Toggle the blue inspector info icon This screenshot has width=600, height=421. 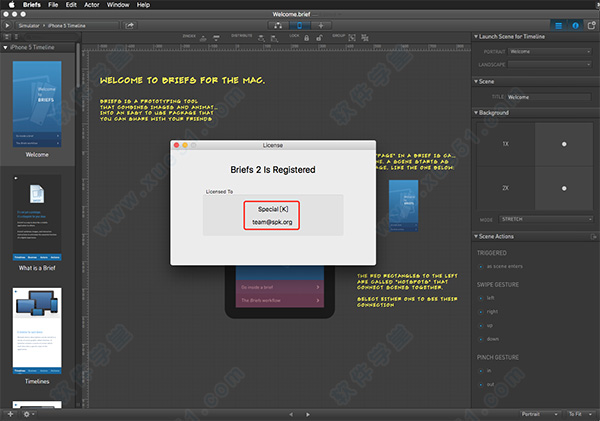tap(575, 25)
